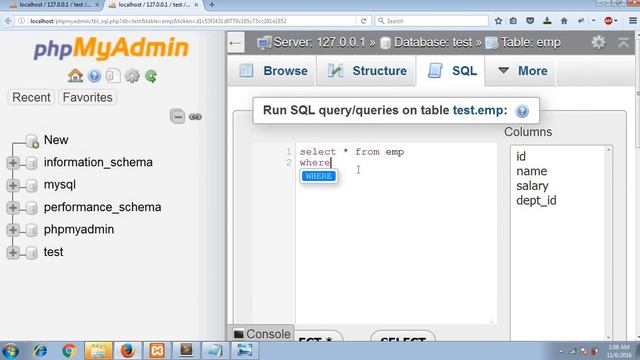This screenshot has height=360, width=640.
Task: Open the blue help documentation icon
Action: tap(94, 76)
